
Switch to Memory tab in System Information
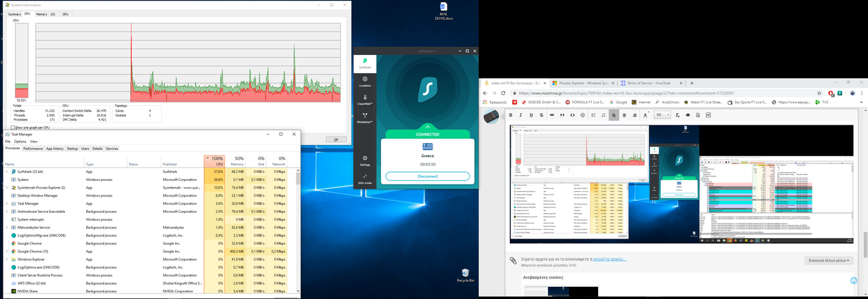42,14
